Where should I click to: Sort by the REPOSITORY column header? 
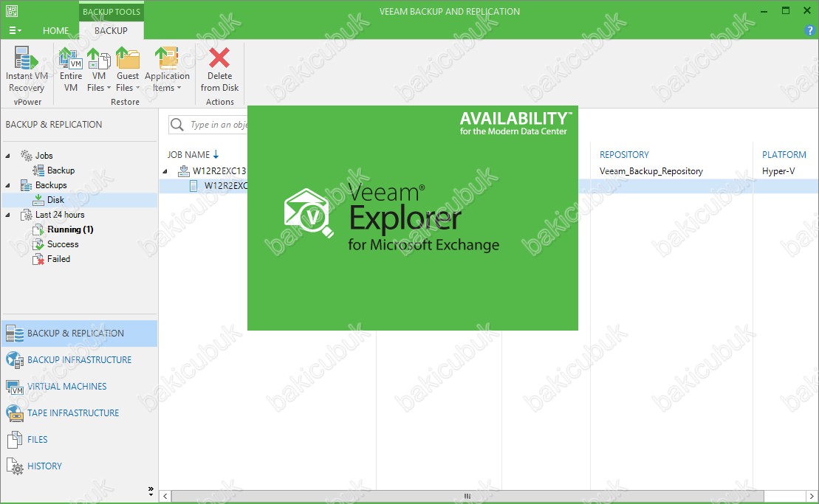pos(624,155)
